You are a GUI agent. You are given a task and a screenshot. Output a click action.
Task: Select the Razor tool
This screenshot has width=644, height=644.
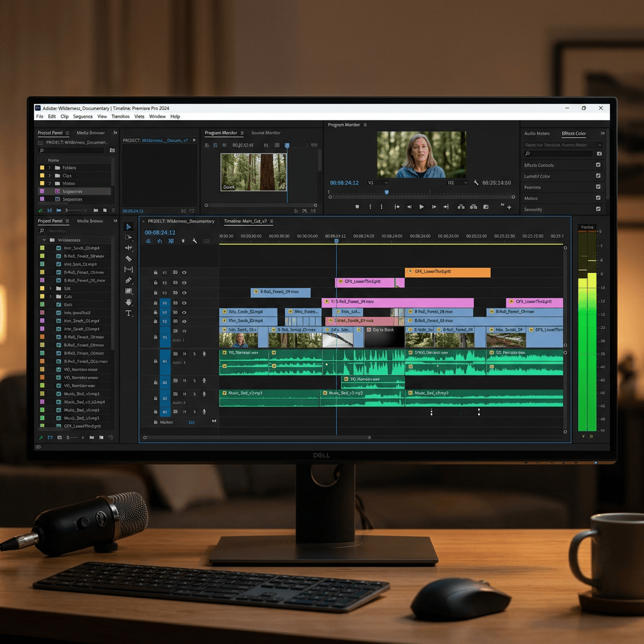pos(128,258)
